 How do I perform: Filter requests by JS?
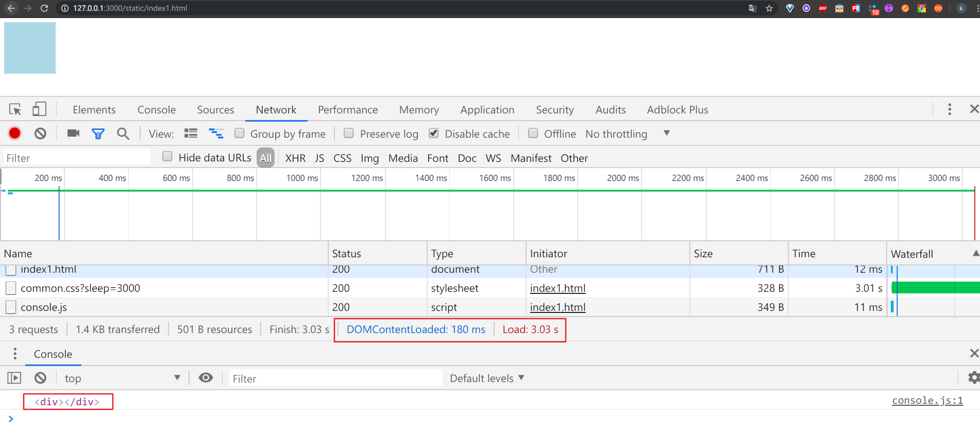[319, 158]
